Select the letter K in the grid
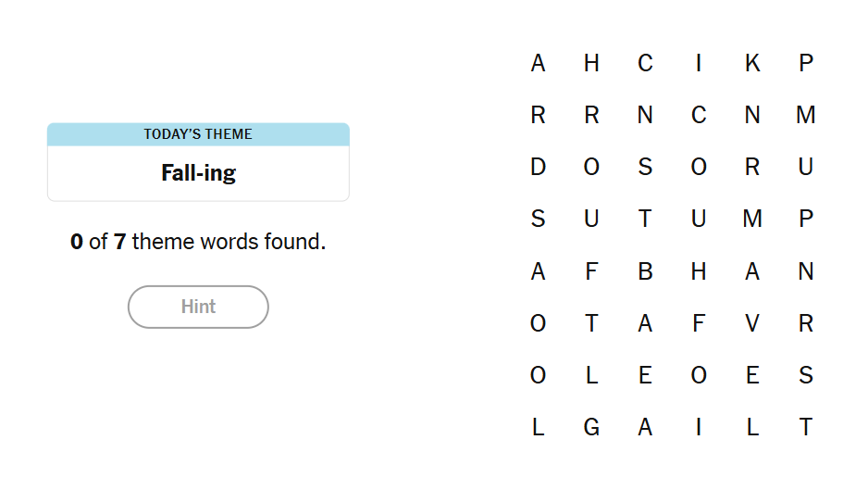The height and width of the screenshot is (490, 868). [752, 63]
